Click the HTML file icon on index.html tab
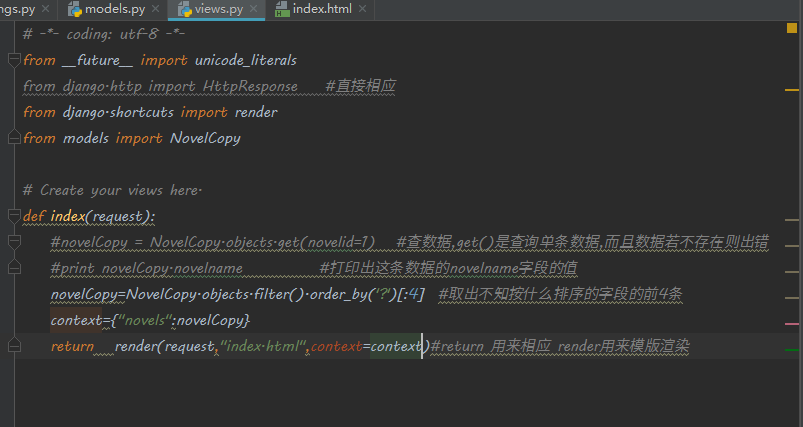This screenshot has height=427, width=803. [x=281, y=9]
